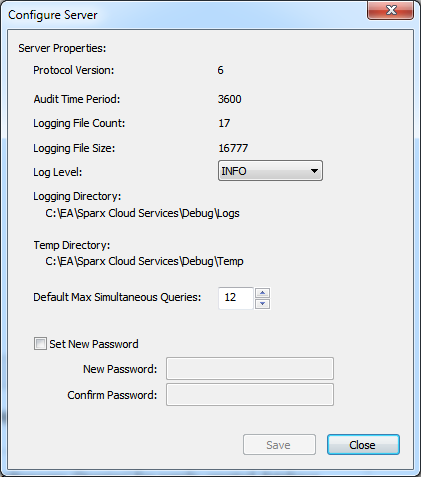
Task: Click the Audit Time Period value 3600
Action: [x=229, y=99]
